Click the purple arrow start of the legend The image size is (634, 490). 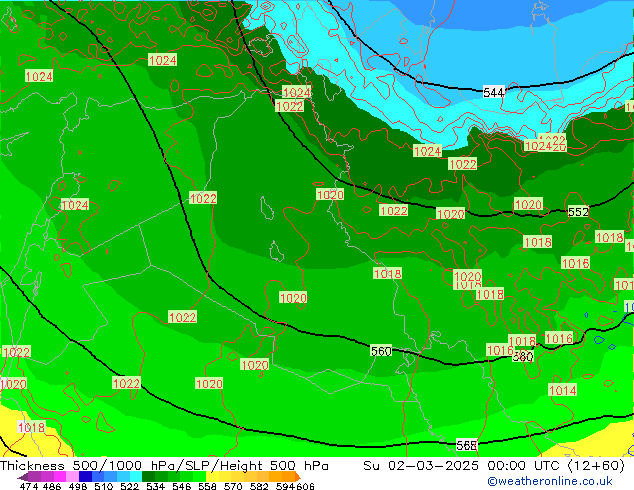click(x=22, y=477)
